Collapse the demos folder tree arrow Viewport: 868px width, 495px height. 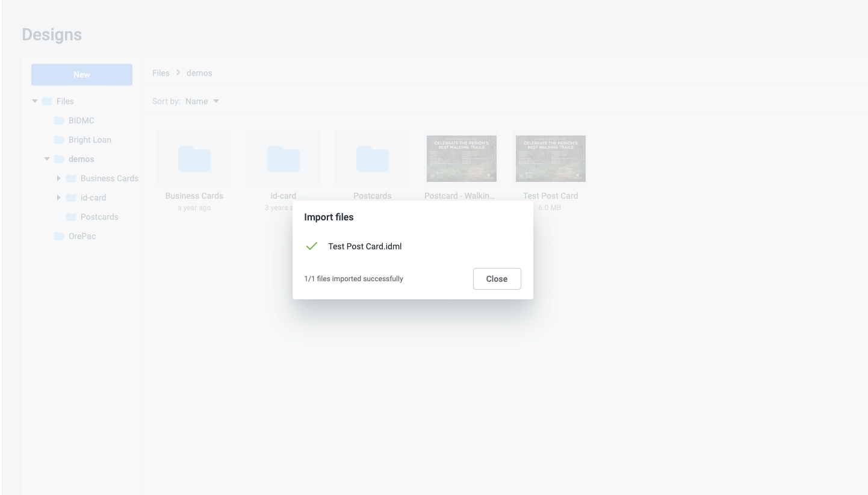(47, 159)
